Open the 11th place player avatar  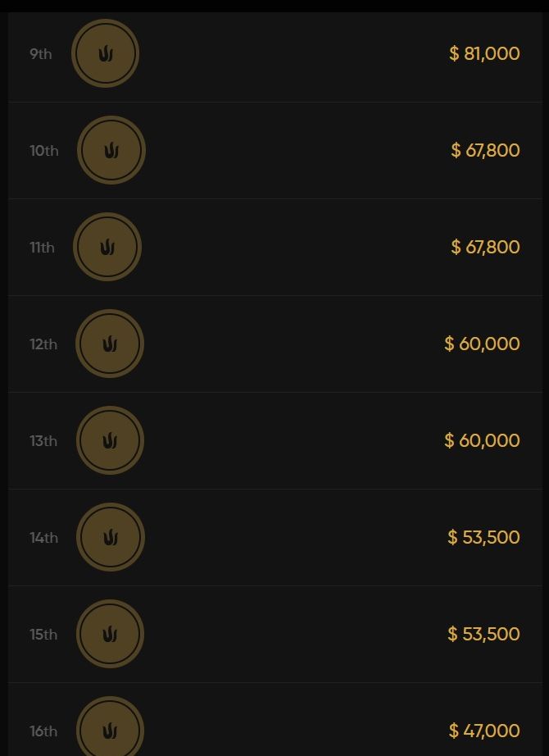(107, 248)
